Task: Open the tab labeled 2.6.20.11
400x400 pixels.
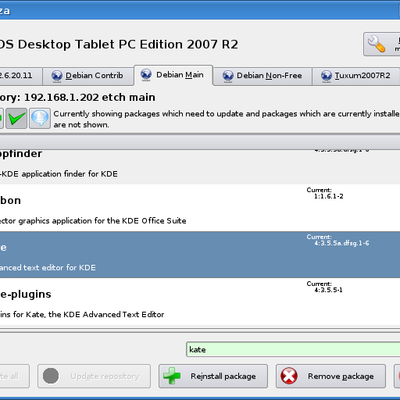Action: (21, 76)
